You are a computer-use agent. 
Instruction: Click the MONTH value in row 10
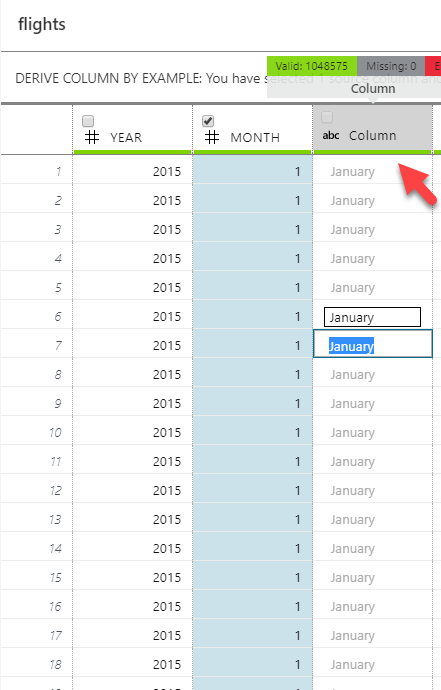298,433
